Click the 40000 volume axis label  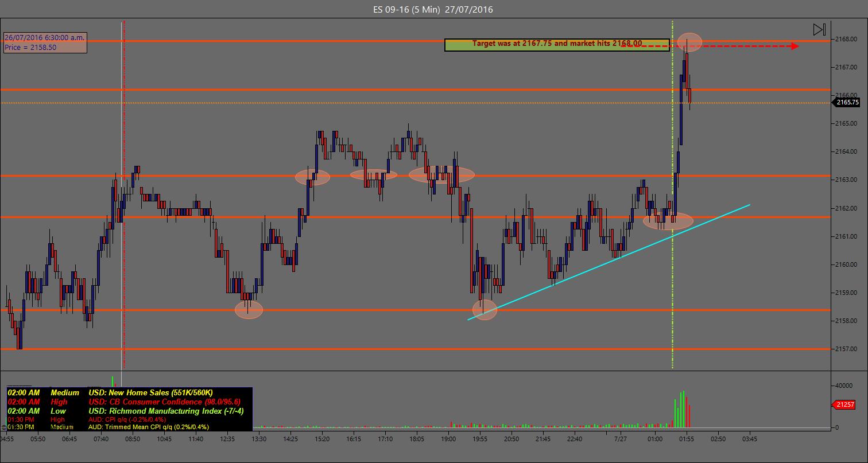[844, 386]
